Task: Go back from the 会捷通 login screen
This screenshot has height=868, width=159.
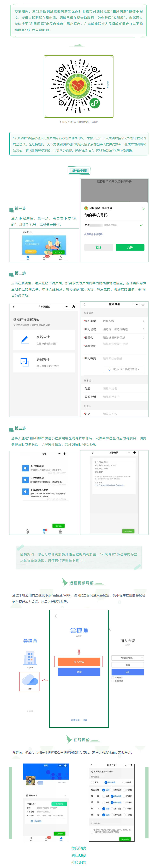Action: point(56,616)
